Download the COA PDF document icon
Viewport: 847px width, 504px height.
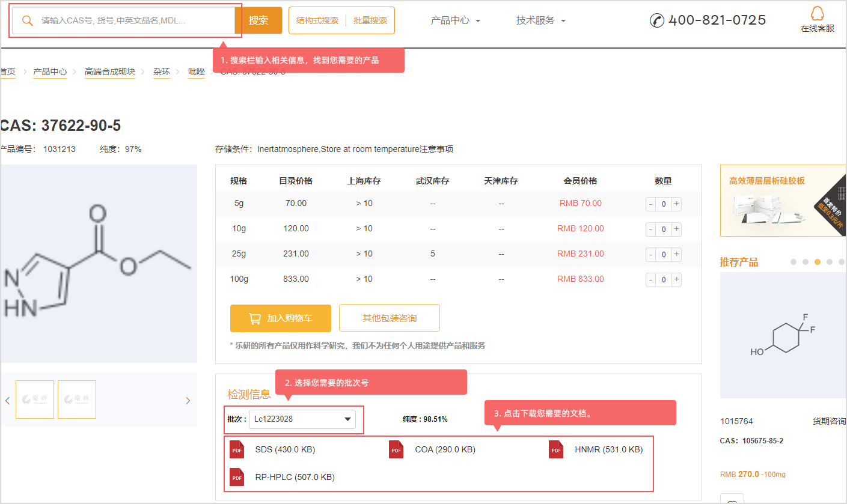(396, 449)
